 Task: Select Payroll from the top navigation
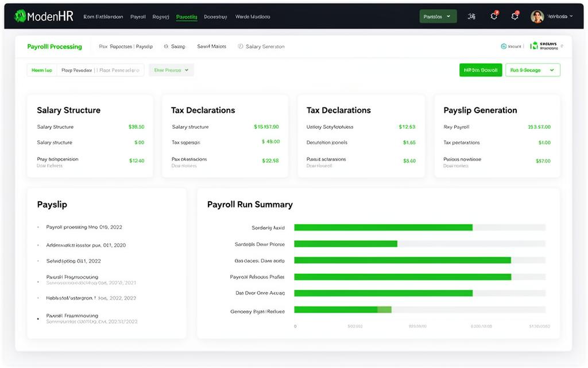(138, 17)
